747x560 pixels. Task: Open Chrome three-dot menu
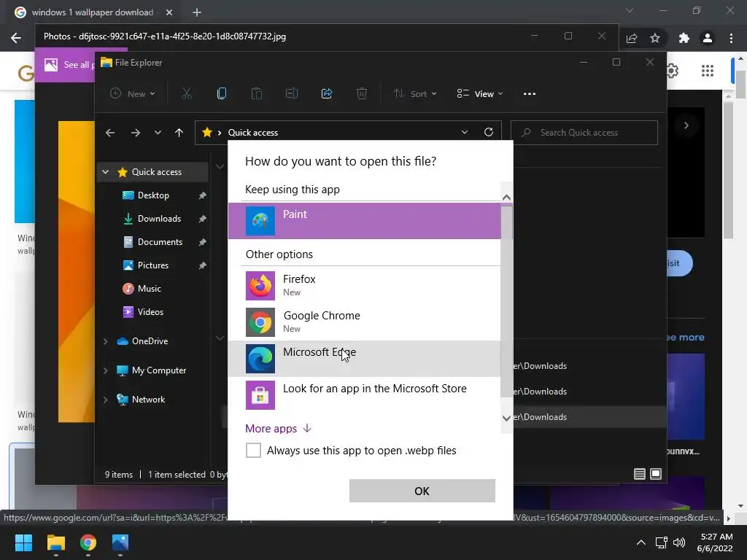tap(731, 38)
